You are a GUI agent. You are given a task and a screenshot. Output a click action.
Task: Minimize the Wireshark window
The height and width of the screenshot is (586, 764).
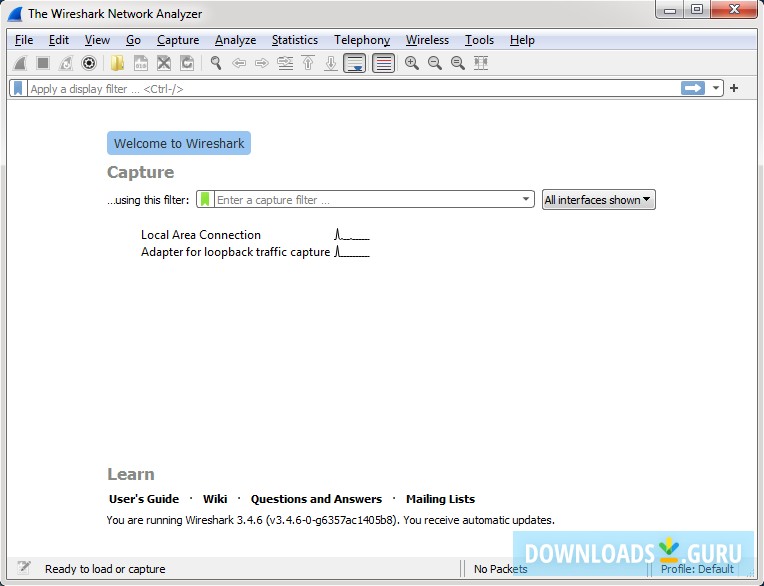(x=670, y=10)
